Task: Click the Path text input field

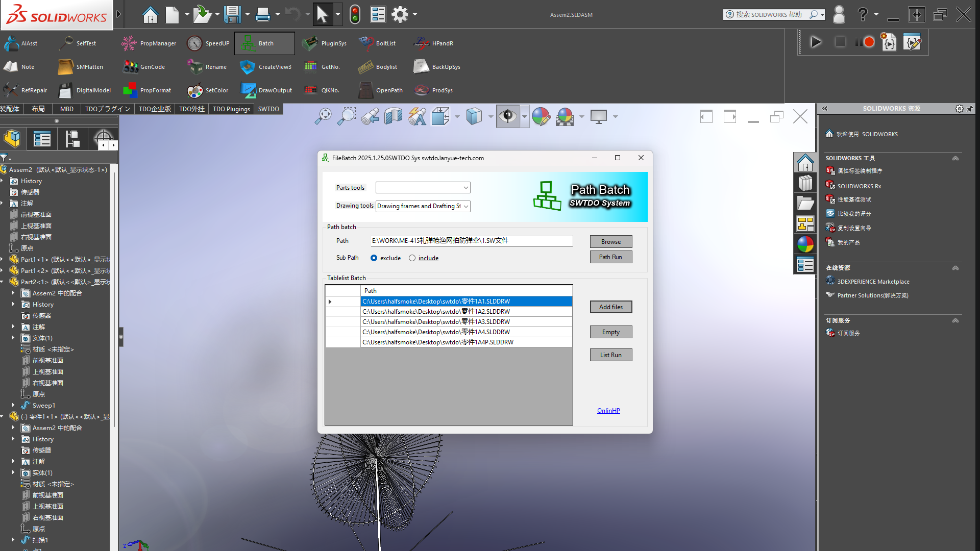Action: coord(471,241)
